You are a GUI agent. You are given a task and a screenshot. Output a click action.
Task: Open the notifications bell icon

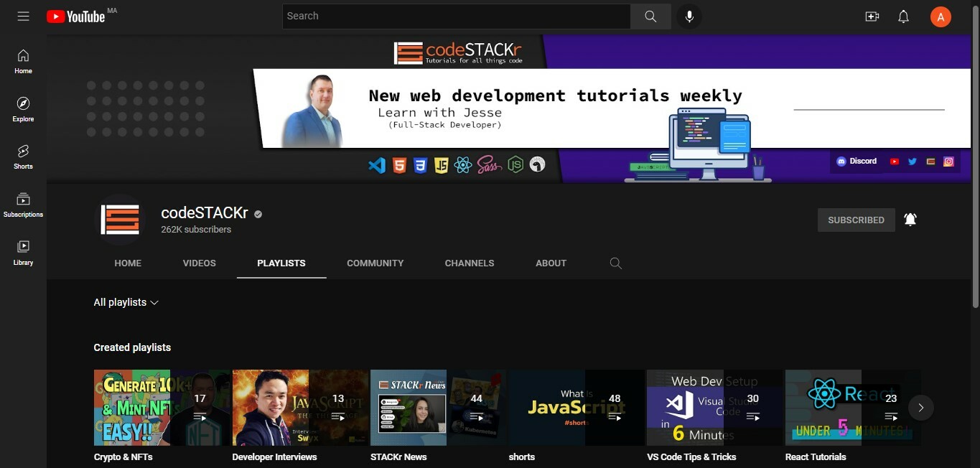(903, 16)
